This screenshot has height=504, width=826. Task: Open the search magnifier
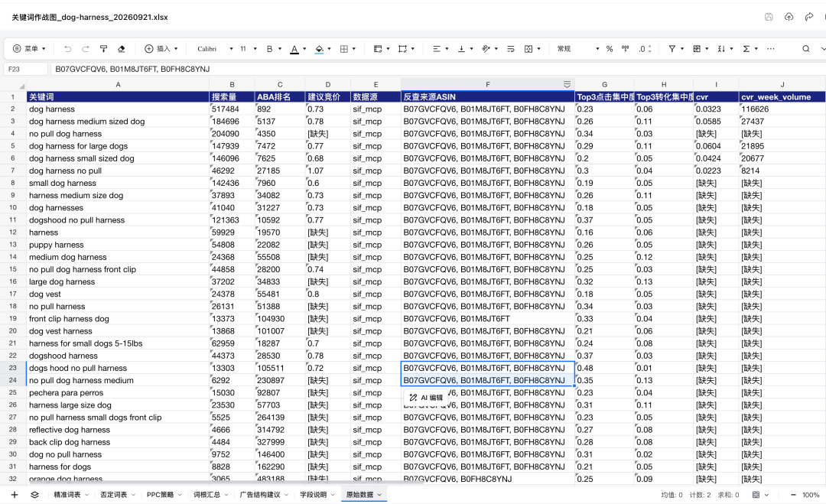[806, 49]
